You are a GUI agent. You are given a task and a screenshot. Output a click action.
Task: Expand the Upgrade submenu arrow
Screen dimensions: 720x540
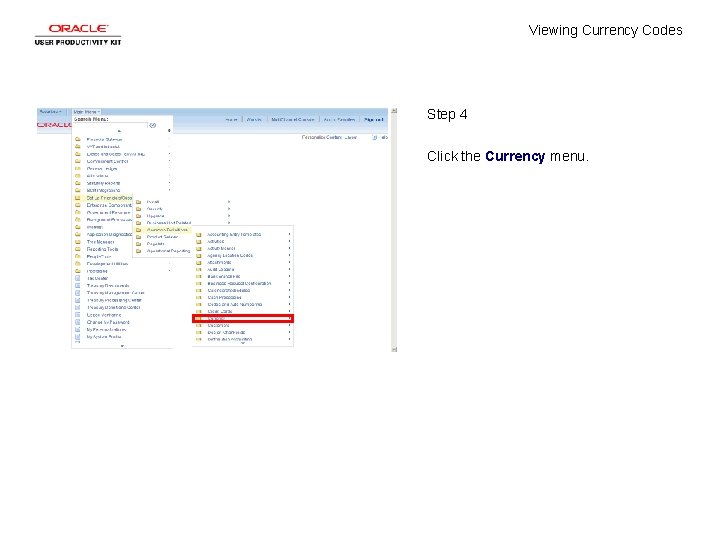tap(229, 215)
